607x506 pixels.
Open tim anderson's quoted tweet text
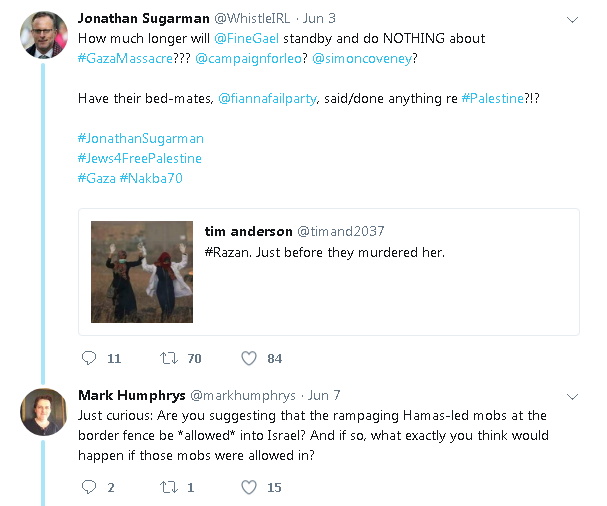tap(324, 252)
